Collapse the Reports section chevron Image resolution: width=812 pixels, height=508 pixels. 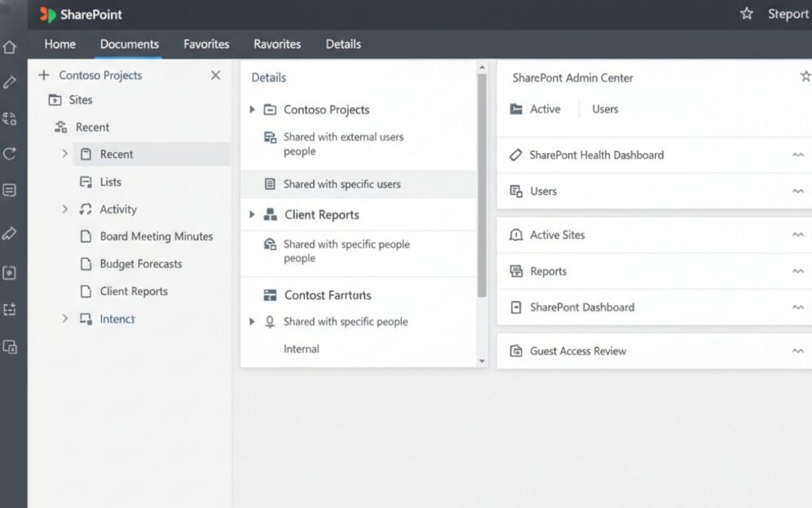click(x=798, y=271)
